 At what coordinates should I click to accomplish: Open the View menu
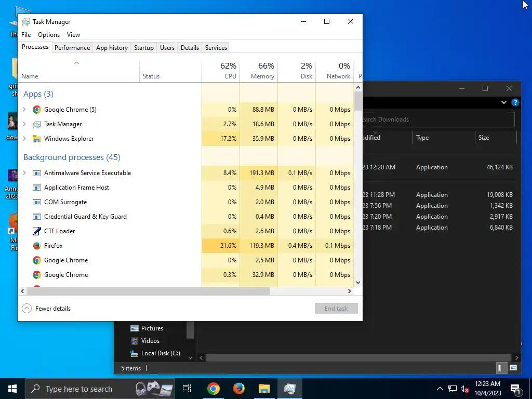pos(73,35)
